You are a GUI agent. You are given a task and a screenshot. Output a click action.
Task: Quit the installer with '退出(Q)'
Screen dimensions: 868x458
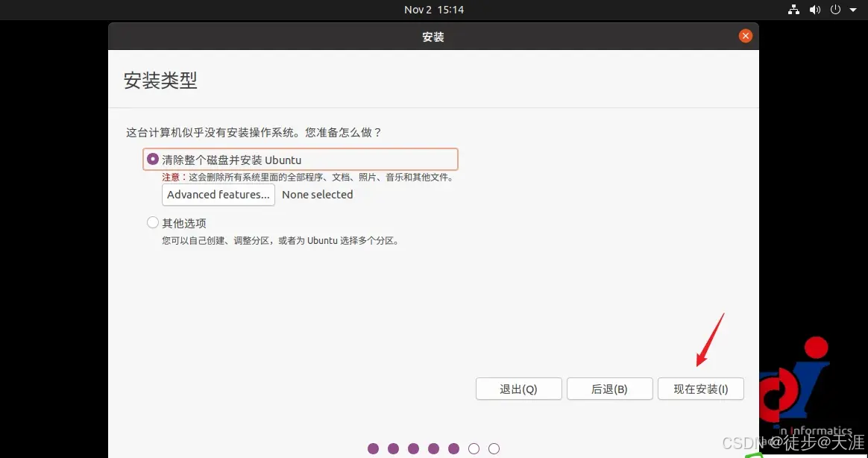coord(519,389)
